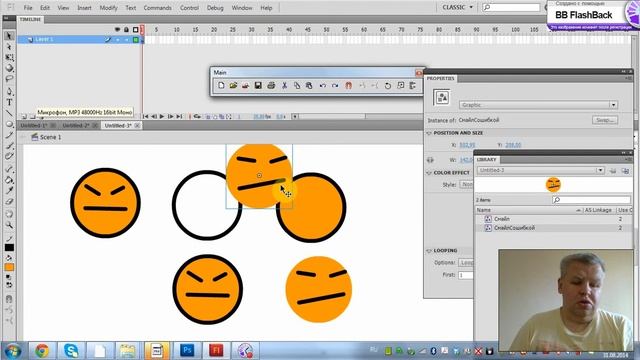640x360 pixels.
Task: Open the color effect Style dropdown
Action: point(466,184)
